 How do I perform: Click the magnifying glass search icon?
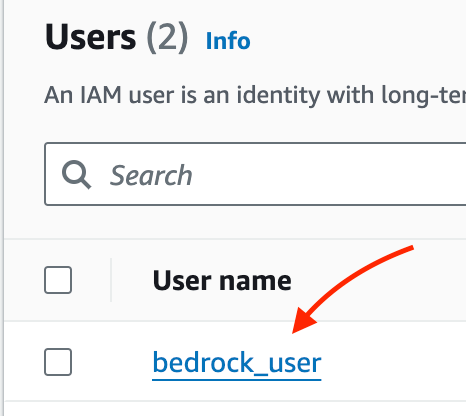(76, 174)
